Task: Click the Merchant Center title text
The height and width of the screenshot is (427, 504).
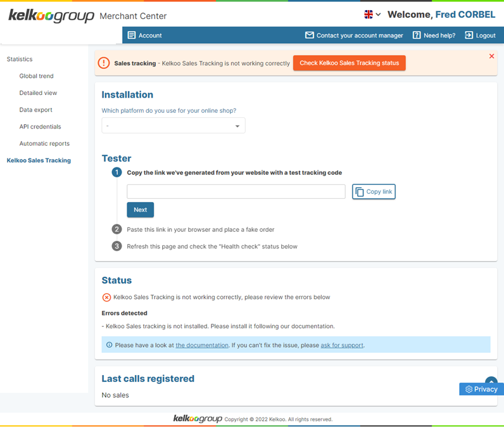Action: click(133, 16)
